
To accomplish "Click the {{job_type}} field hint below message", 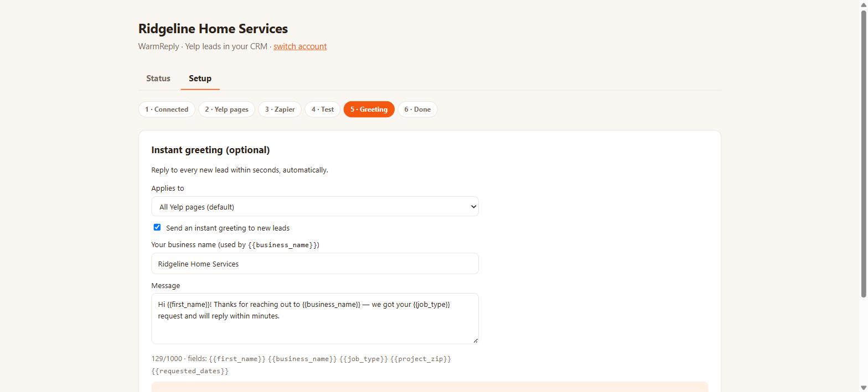I will [364, 359].
